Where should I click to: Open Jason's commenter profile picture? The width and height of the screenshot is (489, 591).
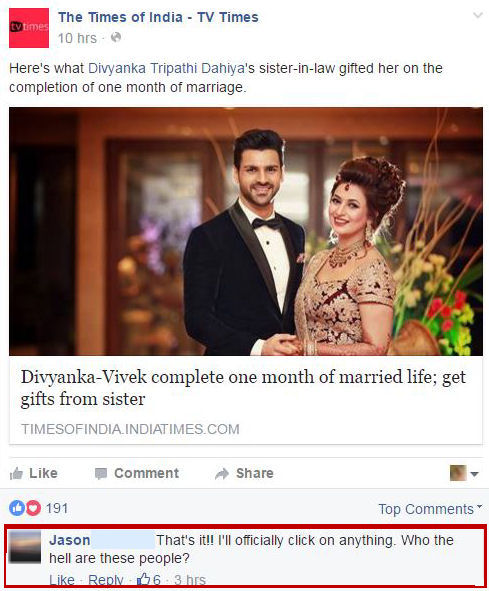click(25, 547)
